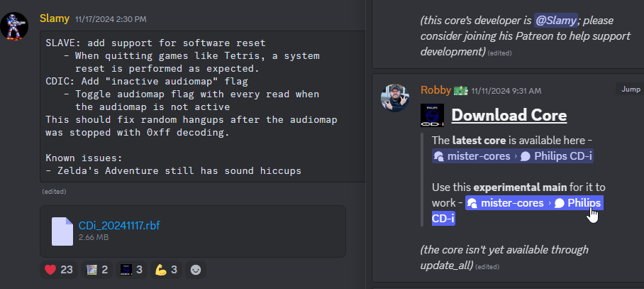Open Robby's username profile
Image resolution: width=644 pixels, height=289 pixels.
tap(435, 90)
